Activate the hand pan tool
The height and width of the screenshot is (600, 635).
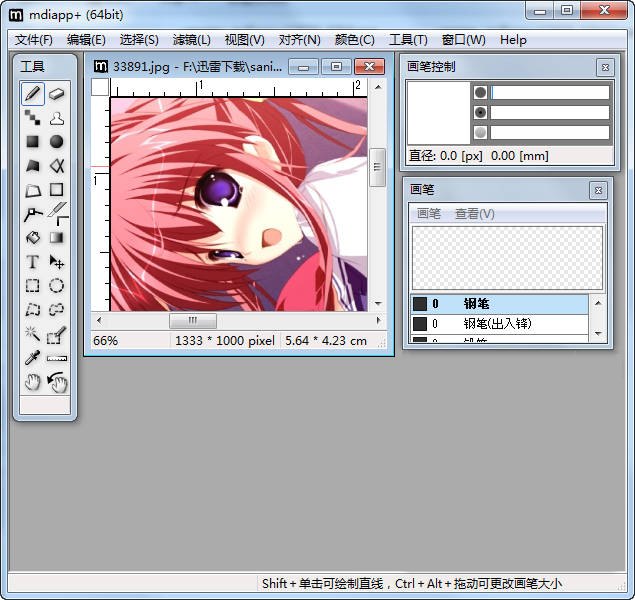[x=33, y=382]
